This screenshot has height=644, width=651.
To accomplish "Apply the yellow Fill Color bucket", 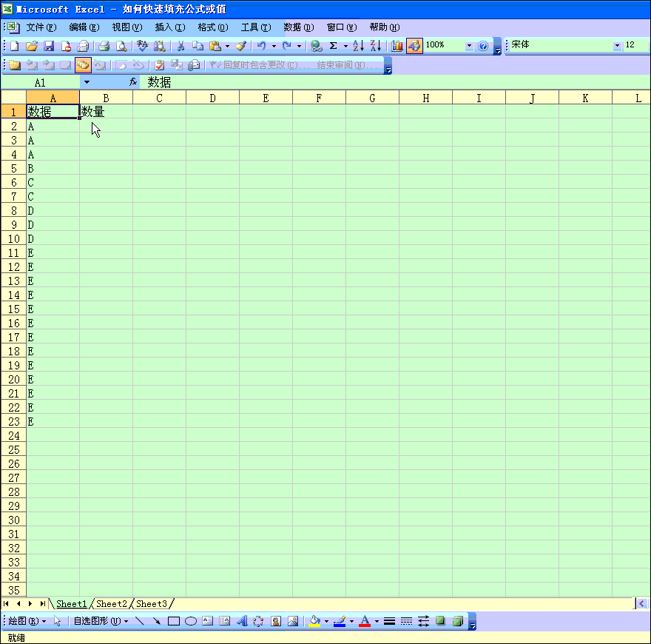I will point(314,621).
